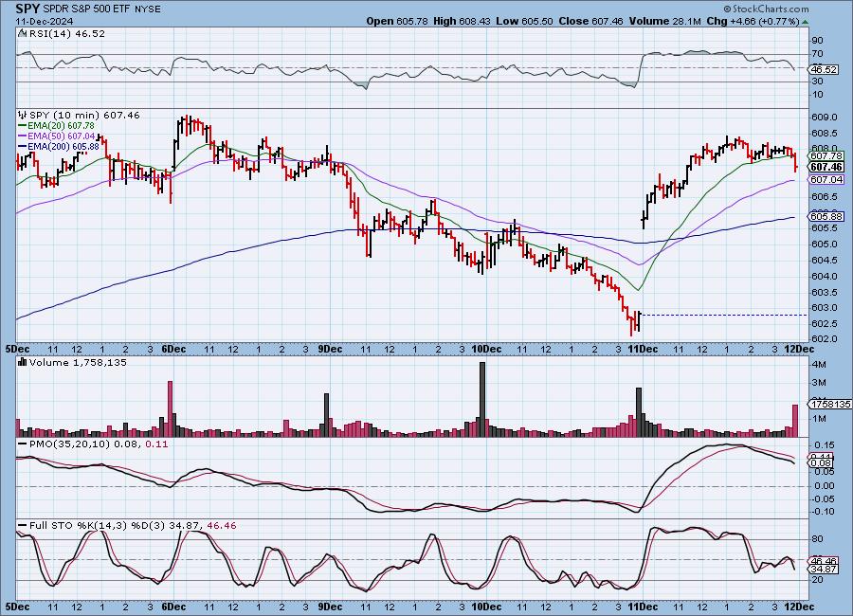Click the blue dotted horizontal line near 603.0

click(725, 315)
